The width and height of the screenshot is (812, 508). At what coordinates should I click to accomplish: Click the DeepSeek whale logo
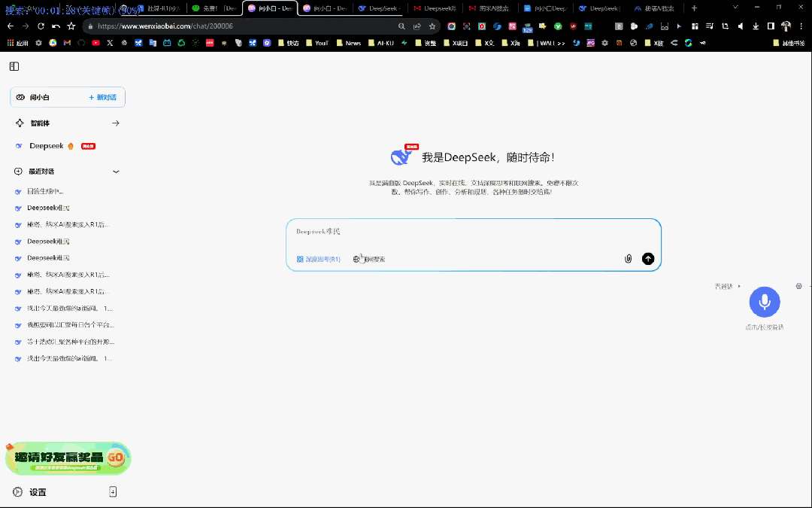pos(401,156)
